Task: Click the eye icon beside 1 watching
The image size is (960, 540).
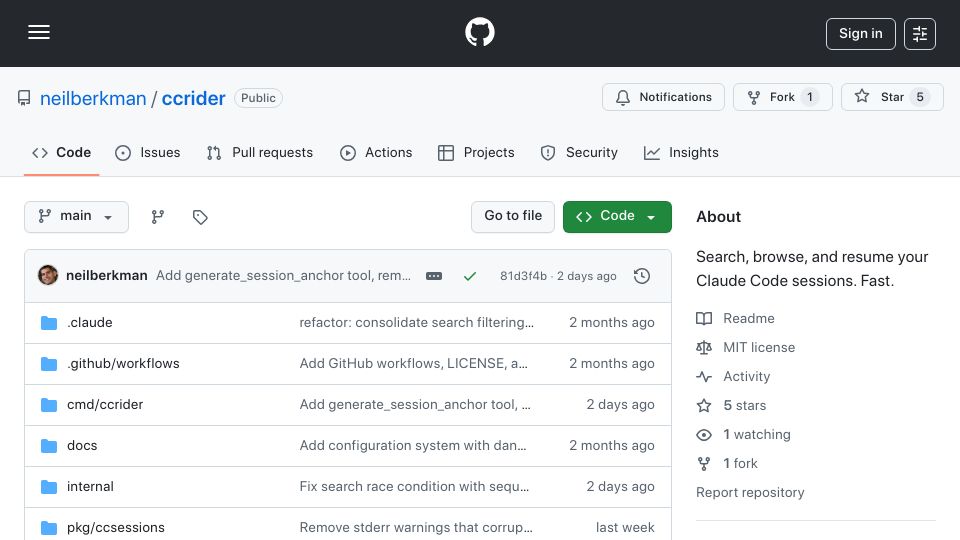Action: [704, 435]
